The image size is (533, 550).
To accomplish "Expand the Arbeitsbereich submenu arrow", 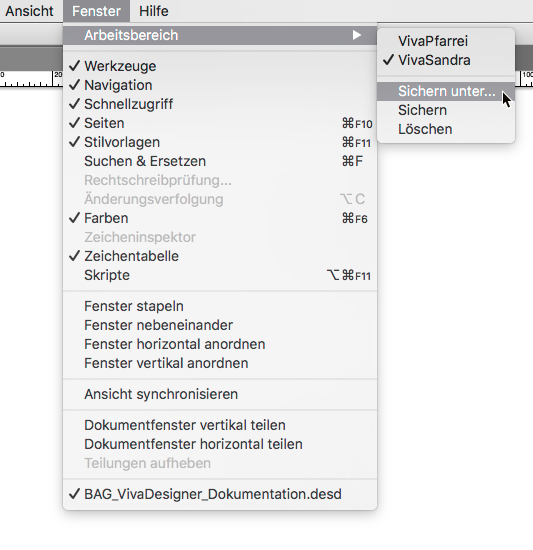I will (357, 35).
